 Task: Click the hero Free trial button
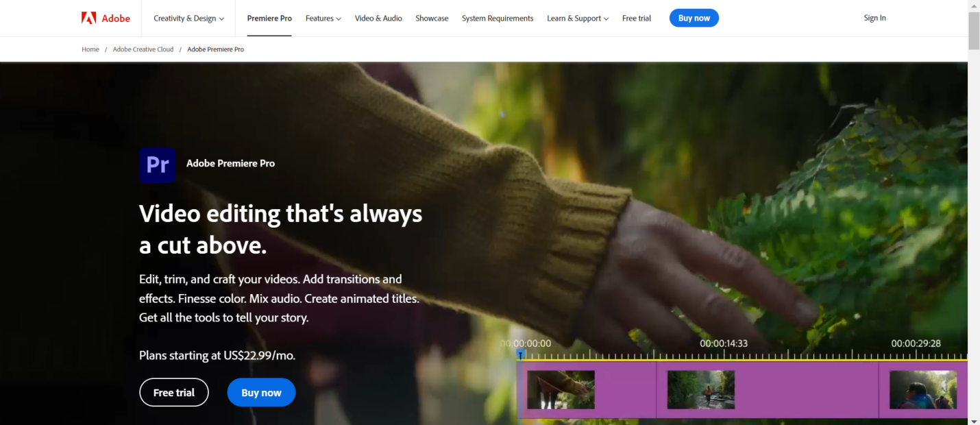(174, 392)
